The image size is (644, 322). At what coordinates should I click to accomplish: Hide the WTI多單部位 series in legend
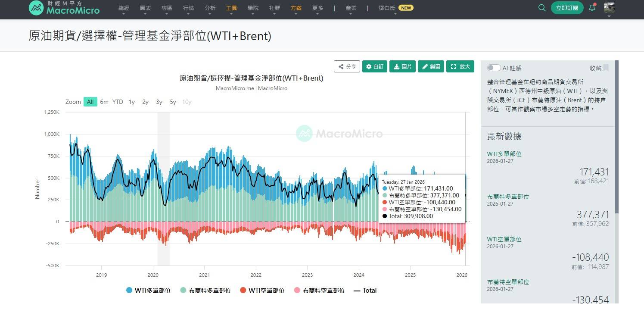tap(148, 291)
